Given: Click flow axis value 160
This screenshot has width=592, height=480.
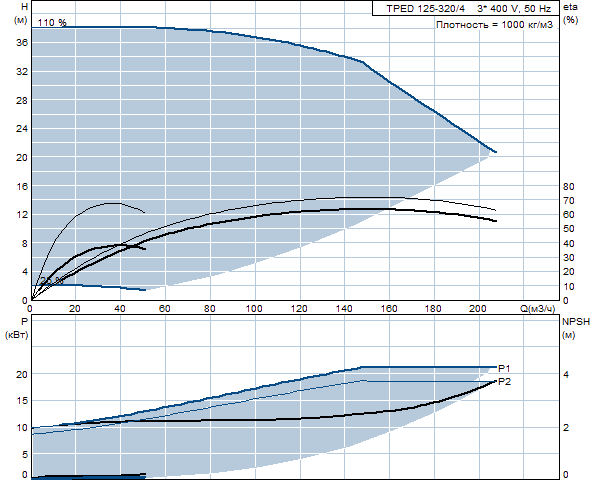Looking at the screenshot, I should [x=389, y=309].
